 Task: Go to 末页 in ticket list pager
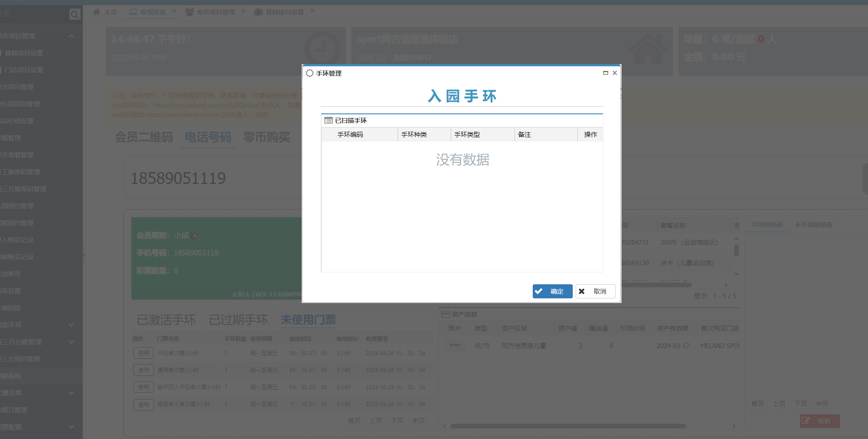click(418, 420)
